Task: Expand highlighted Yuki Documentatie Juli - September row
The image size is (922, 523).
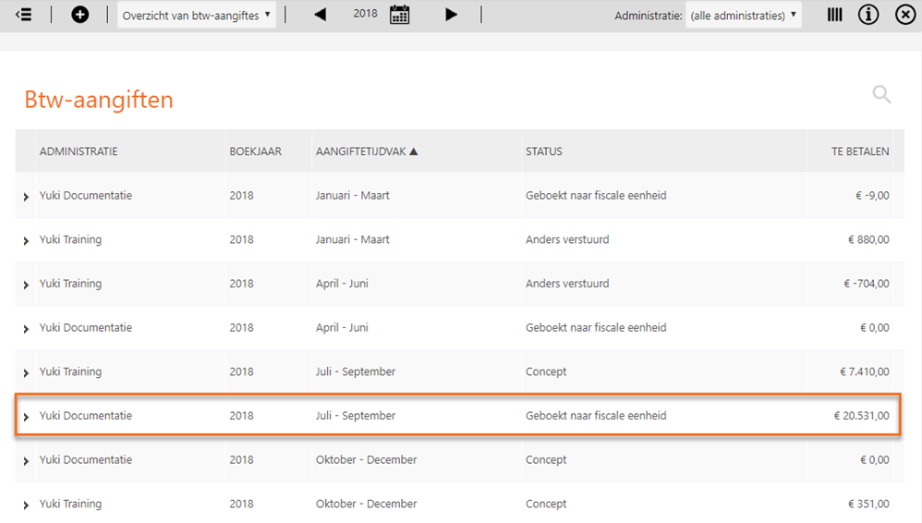Action: pyautogui.click(x=26, y=417)
